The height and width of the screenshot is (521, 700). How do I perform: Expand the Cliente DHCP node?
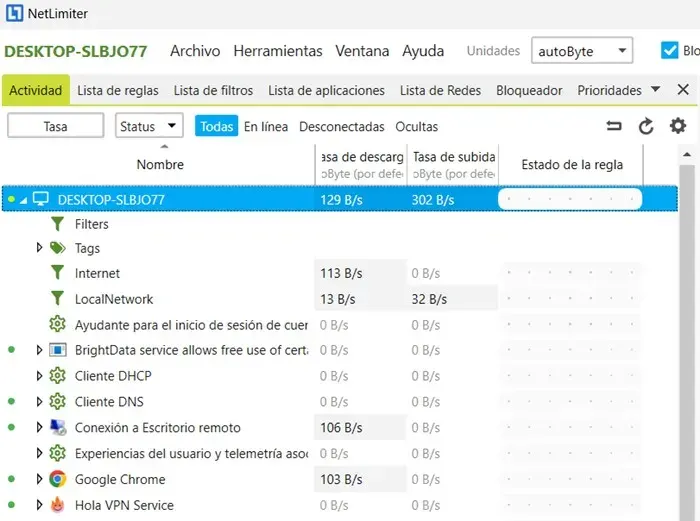pyautogui.click(x=39, y=376)
